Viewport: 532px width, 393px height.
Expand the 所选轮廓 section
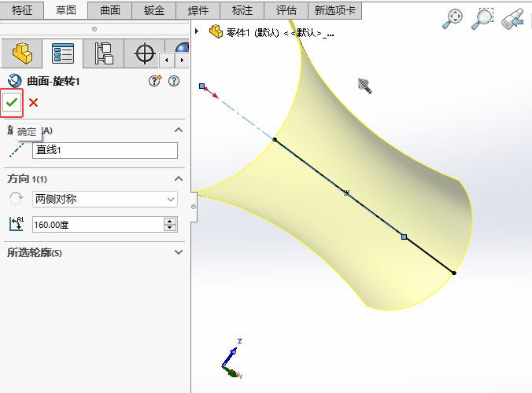pyautogui.click(x=179, y=252)
